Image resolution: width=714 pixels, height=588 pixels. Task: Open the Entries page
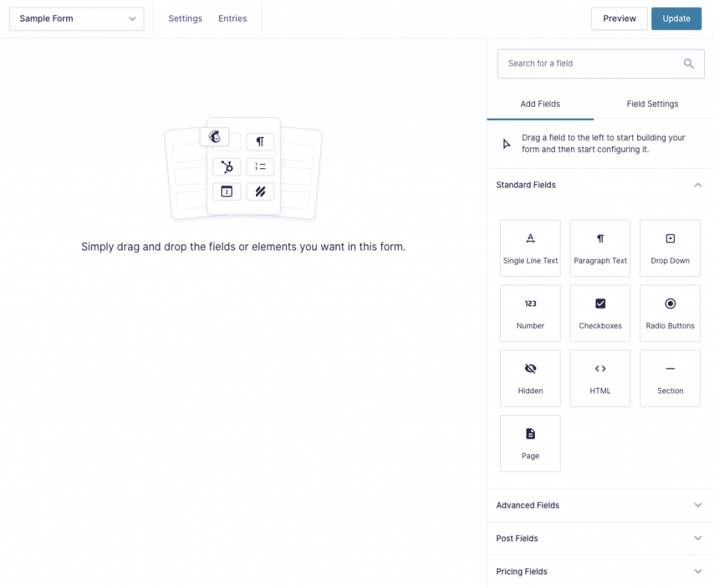pos(232,18)
